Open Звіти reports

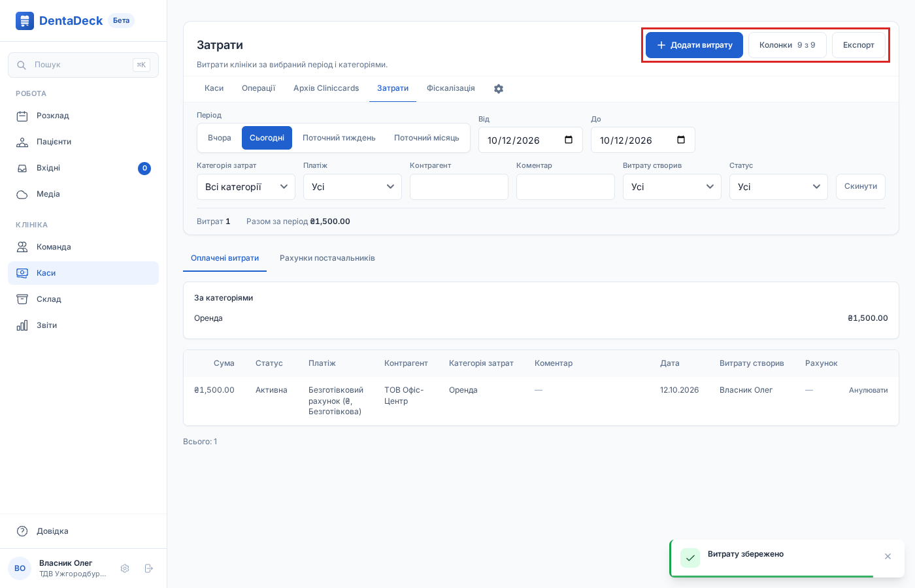point(83,325)
